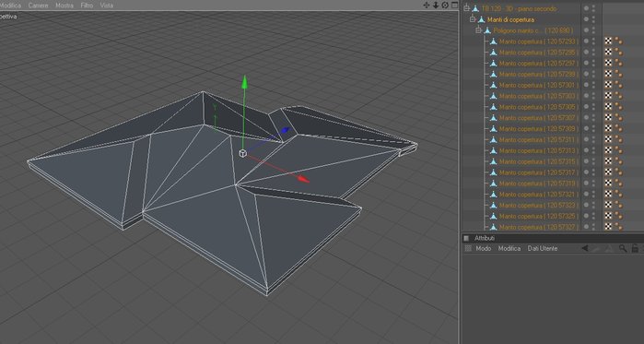
Task: Collapse the top 3D piano secondo node
Action: point(466,8)
